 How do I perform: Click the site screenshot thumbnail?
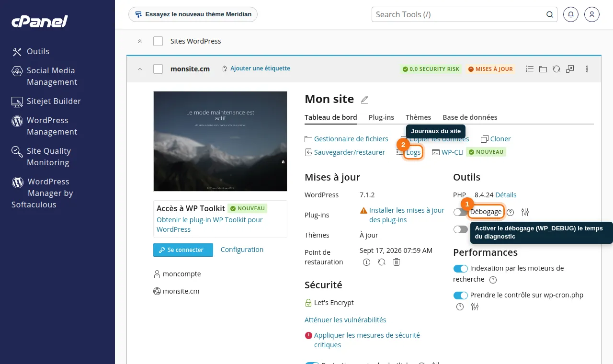click(x=220, y=141)
